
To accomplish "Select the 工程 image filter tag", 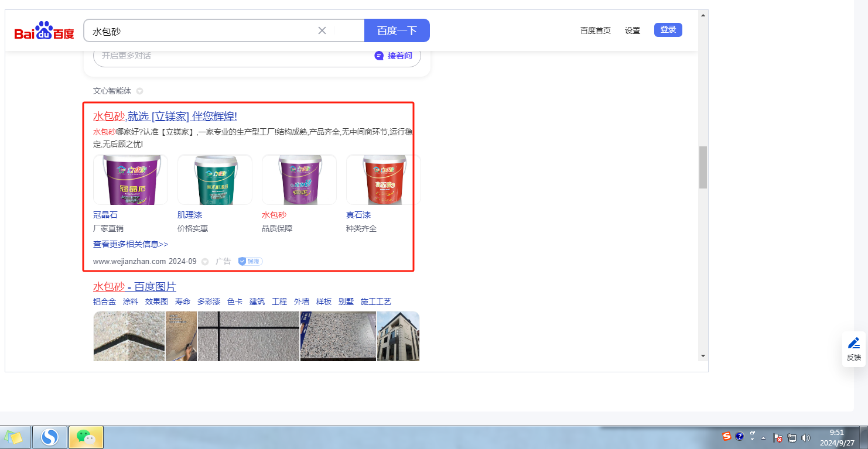I will [279, 302].
